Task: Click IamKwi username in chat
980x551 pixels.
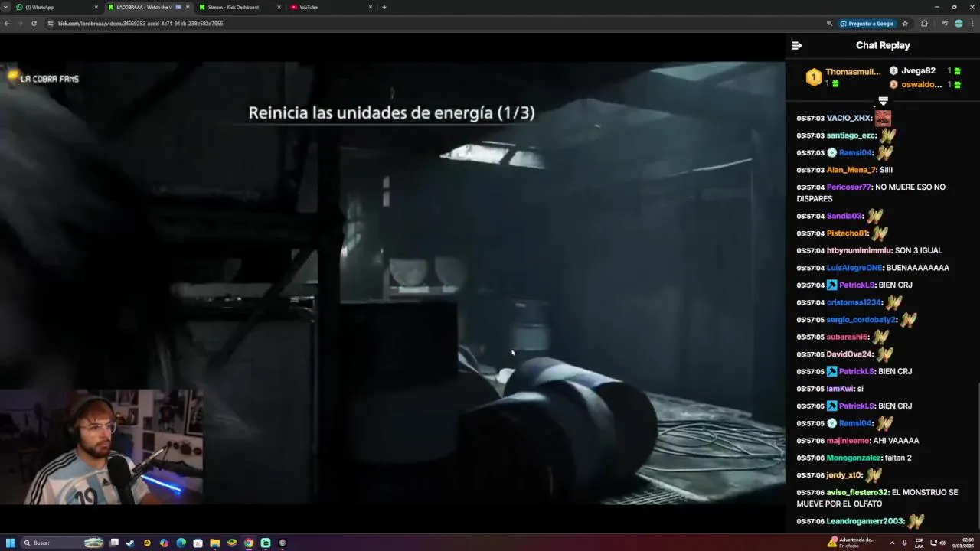Action: pyautogui.click(x=840, y=389)
